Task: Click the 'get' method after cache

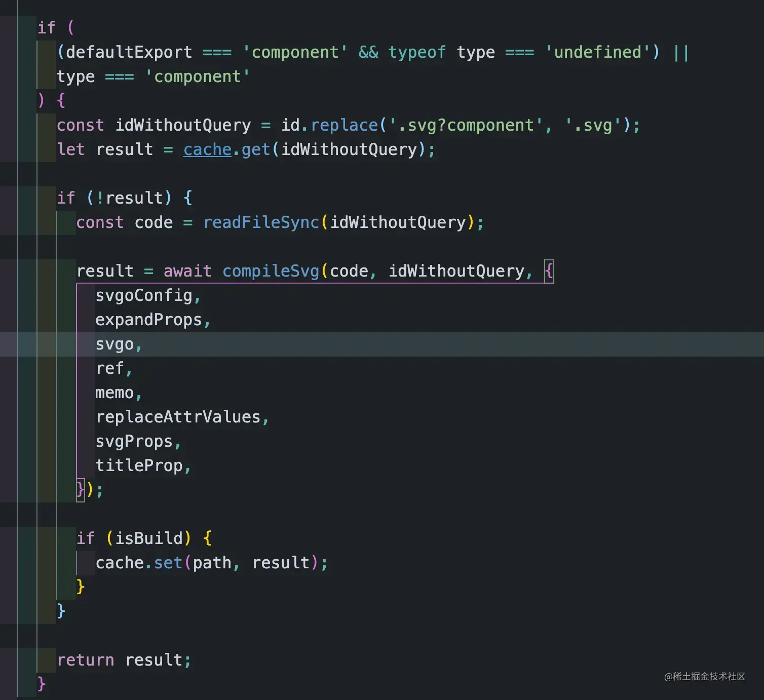Action: (x=256, y=149)
